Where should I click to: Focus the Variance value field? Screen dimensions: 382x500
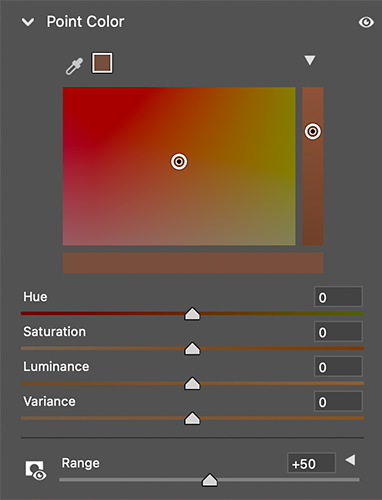(x=338, y=402)
